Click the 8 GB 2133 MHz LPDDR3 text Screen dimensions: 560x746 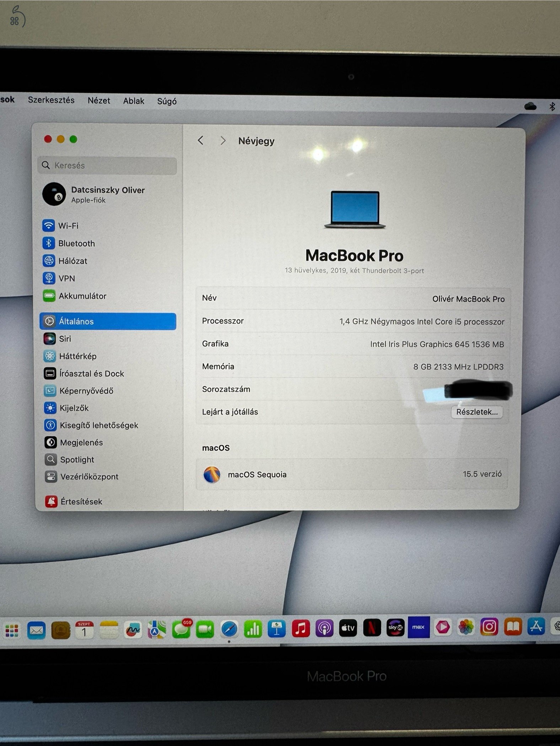coord(458,367)
